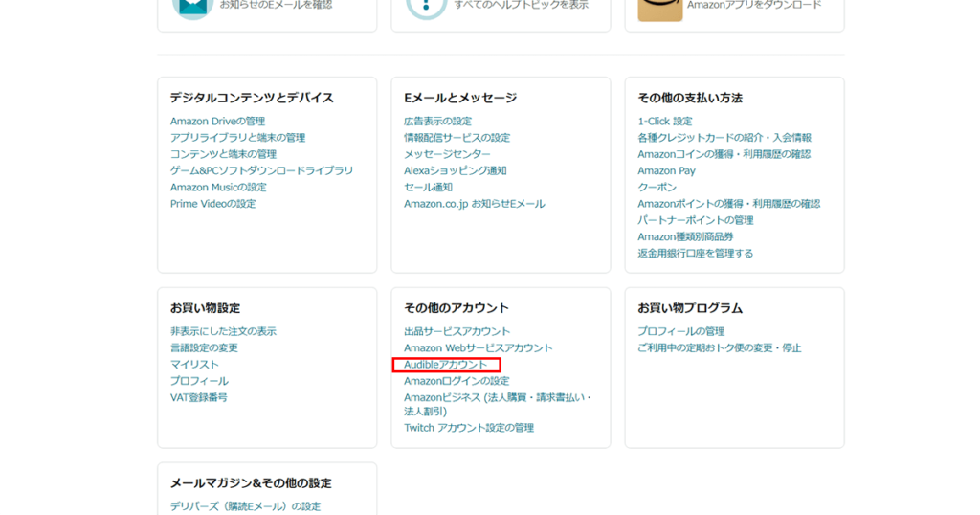Open Amazon Pay link
980x515 pixels.
point(666,170)
